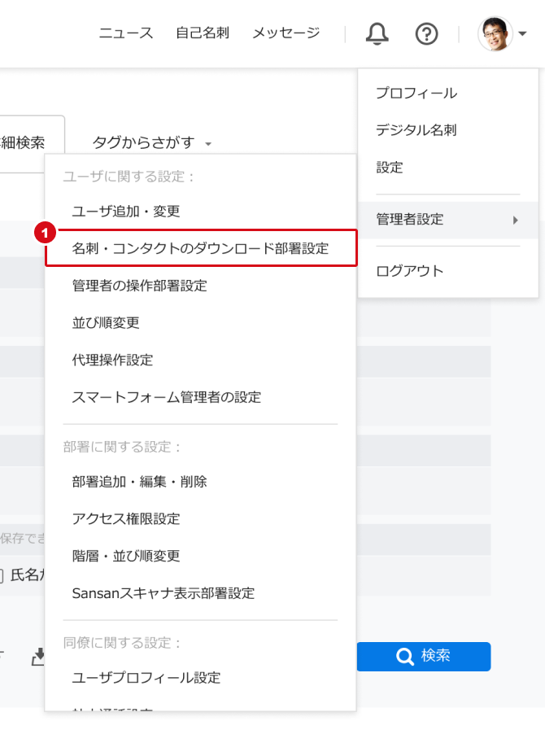
Task: Open the help question mark icon
Action: 426,33
